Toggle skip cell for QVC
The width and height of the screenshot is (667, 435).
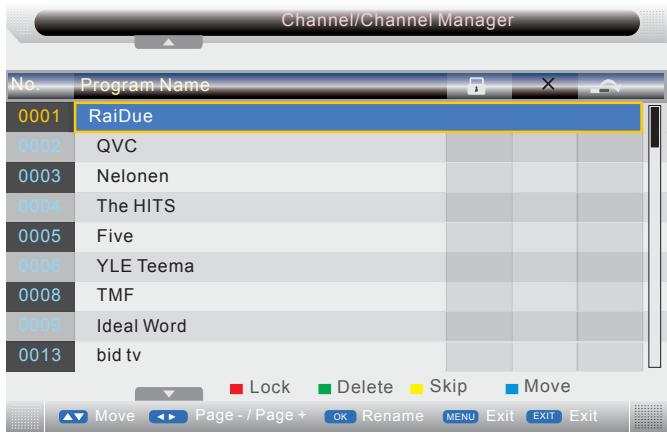(610, 147)
